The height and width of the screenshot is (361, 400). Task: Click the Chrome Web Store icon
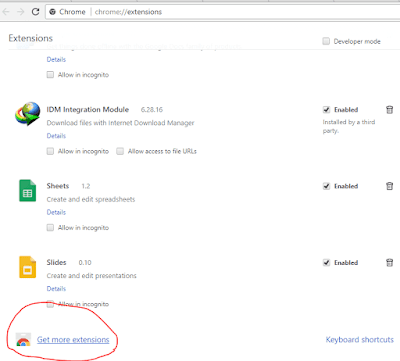[x=23, y=340]
